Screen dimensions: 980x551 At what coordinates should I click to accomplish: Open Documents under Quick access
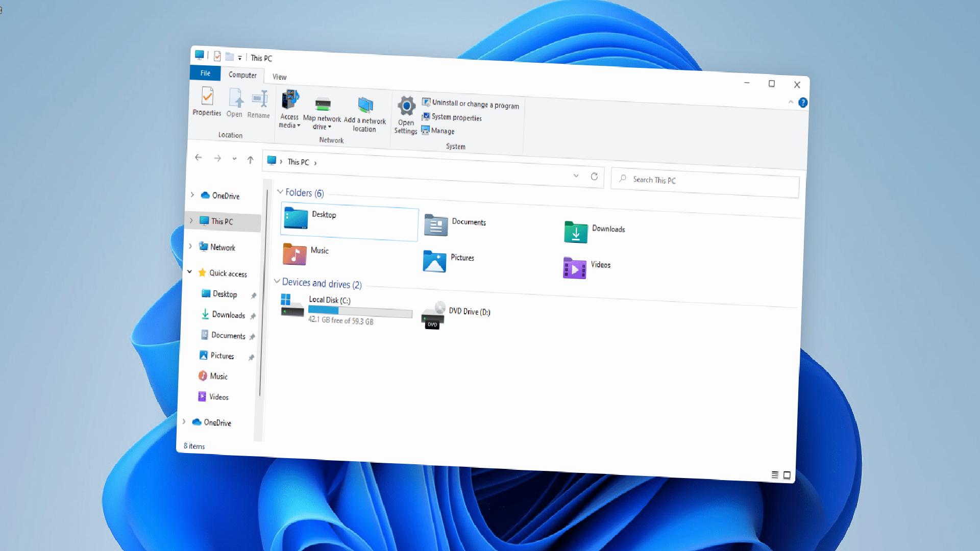click(223, 335)
